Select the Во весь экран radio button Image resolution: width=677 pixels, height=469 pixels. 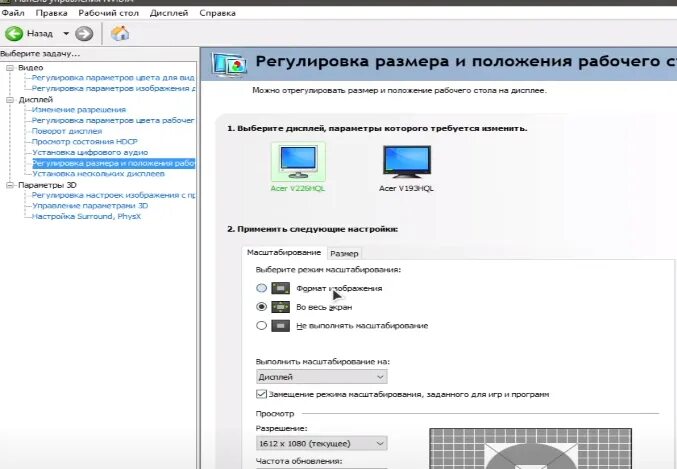261,307
